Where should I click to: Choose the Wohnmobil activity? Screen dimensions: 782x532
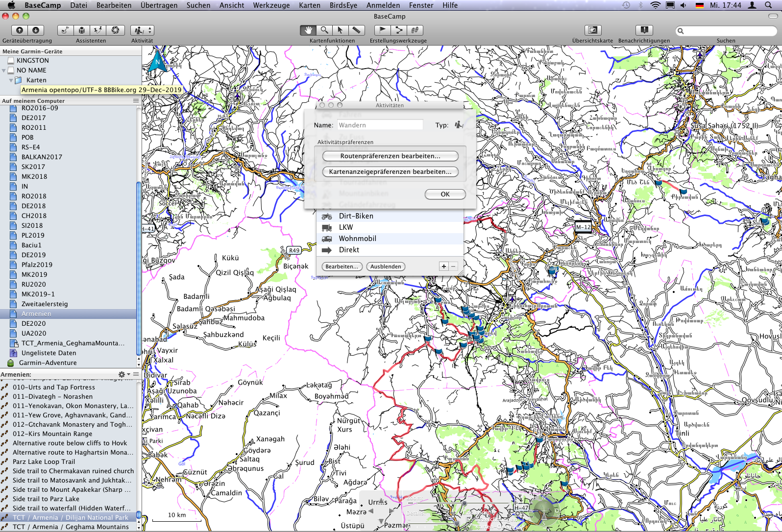pyautogui.click(x=390, y=239)
